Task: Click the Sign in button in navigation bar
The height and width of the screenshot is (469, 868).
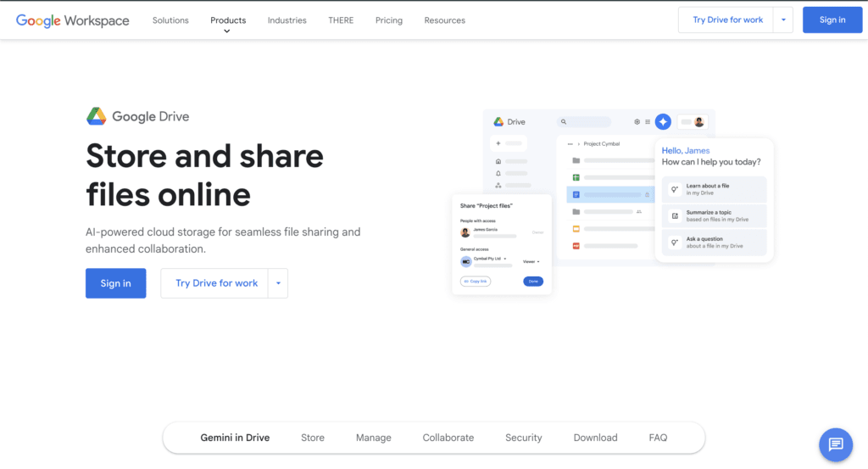Action: (x=832, y=20)
